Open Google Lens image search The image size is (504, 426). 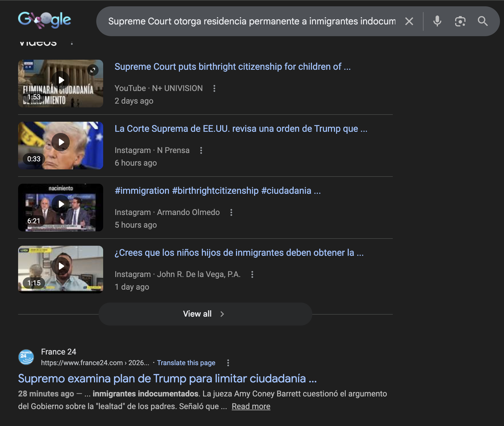click(x=460, y=21)
